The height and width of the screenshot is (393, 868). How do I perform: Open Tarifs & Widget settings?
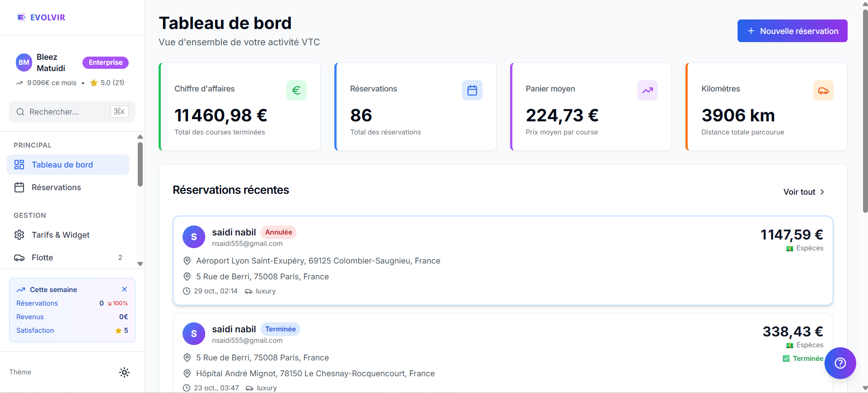68,235
